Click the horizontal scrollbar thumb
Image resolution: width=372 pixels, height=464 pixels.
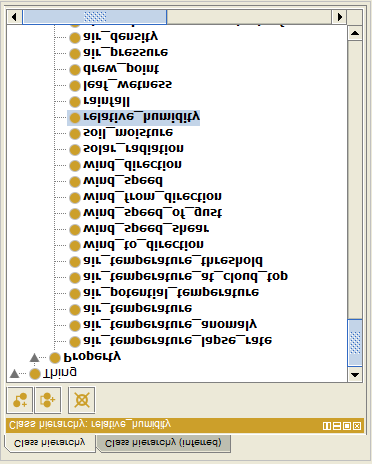[x=95, y=17]
